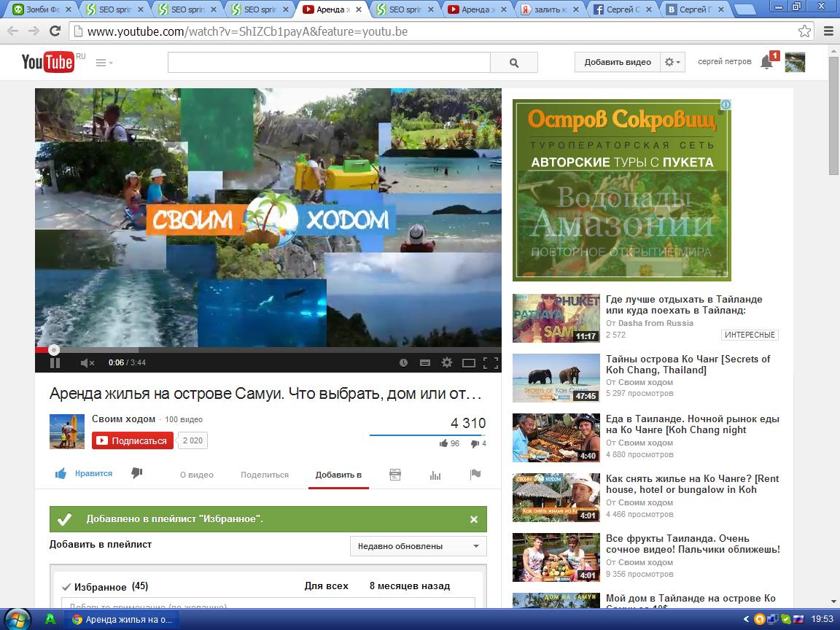This screenshot has height=630, width=840.
Task: Open Все фрукты Таиланда video title
Action: [x=693, y=544]
